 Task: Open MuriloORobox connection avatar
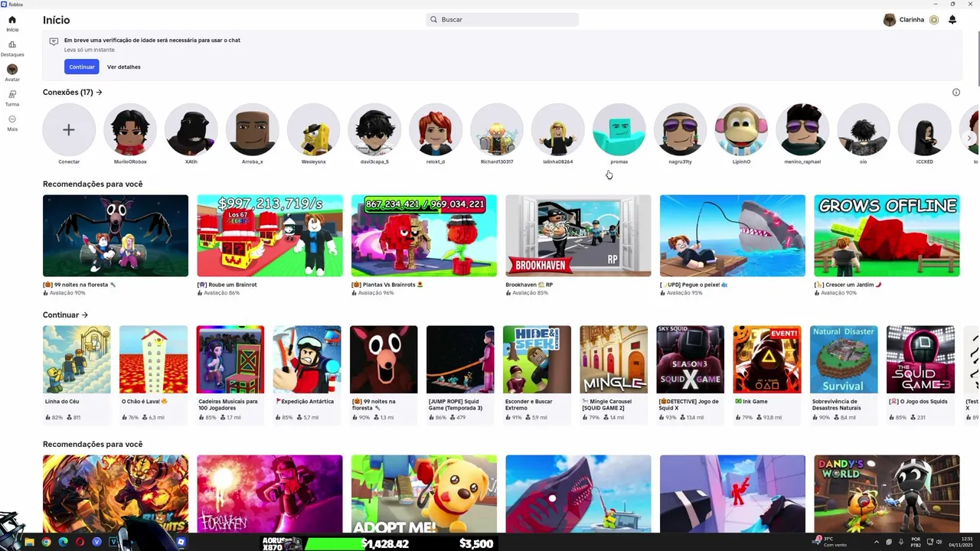click(130, 130)
